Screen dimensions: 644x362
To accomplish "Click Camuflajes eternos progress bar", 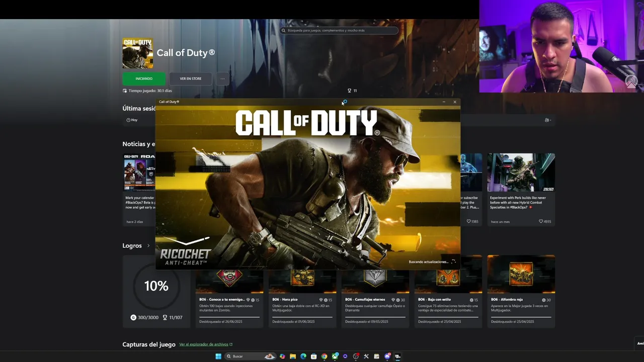I will 375,317.
